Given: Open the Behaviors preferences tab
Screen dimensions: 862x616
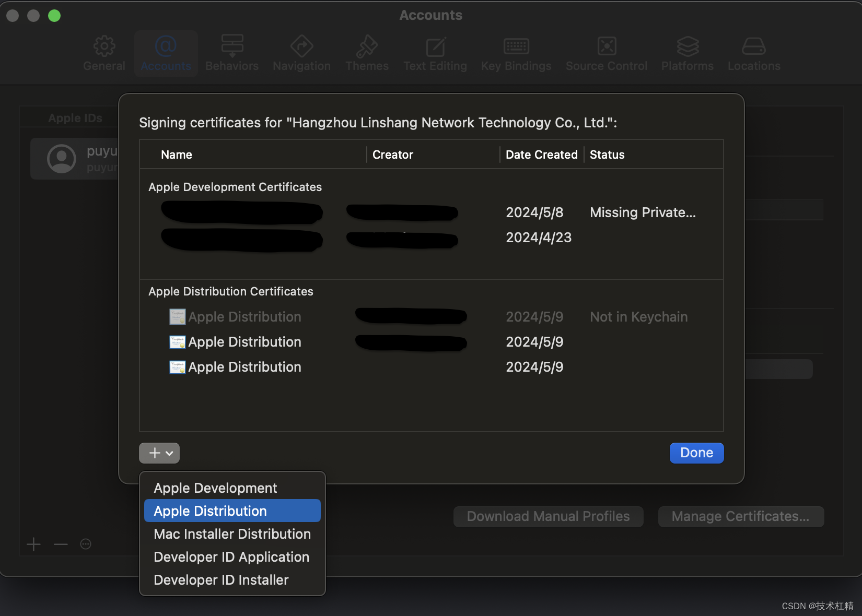Looking at the screenshot, I should (x=232, y=54).
